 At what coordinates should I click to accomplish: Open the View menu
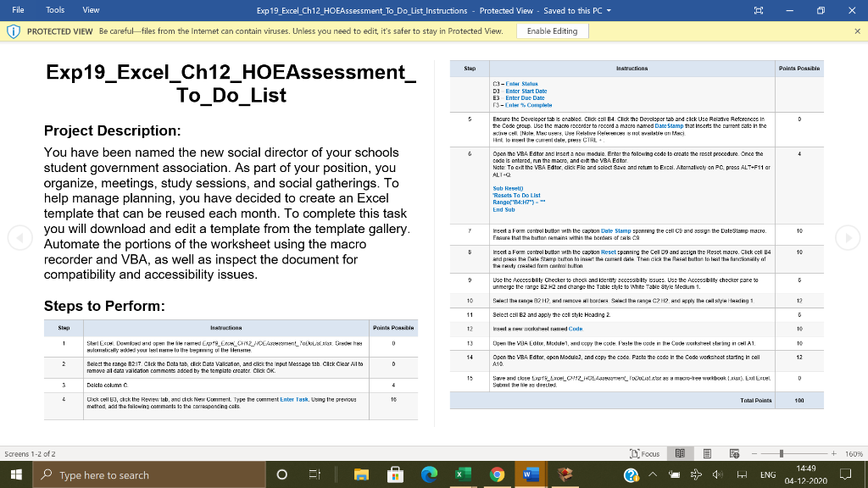pos(92,10)
